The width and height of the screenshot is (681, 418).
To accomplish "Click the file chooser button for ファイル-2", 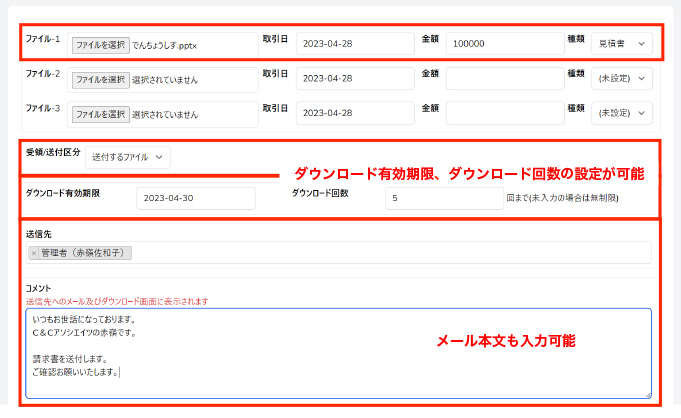I will (100, 79).
